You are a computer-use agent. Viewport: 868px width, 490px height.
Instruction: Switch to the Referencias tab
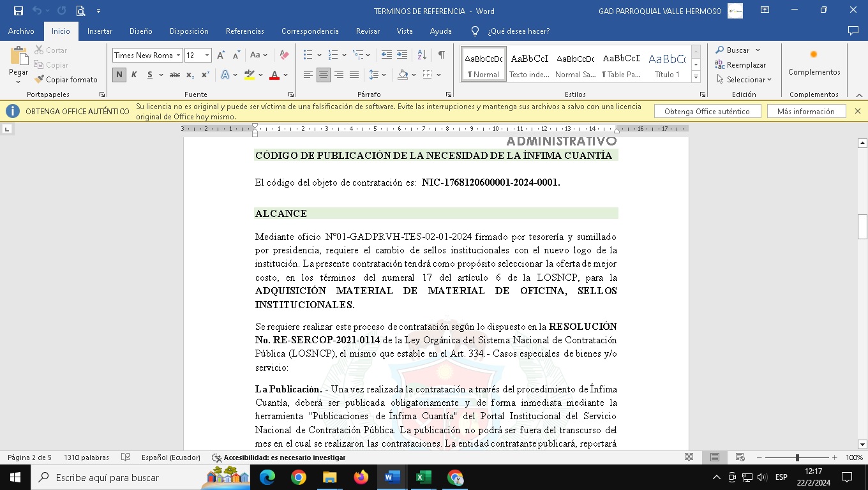(244, 31)
